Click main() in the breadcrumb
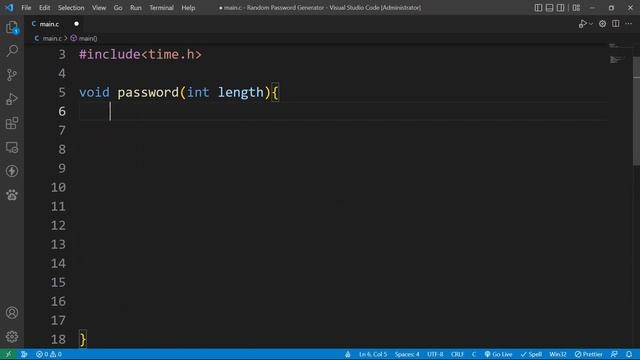Screen dimensions: 640x360 [x=88, y=38]
